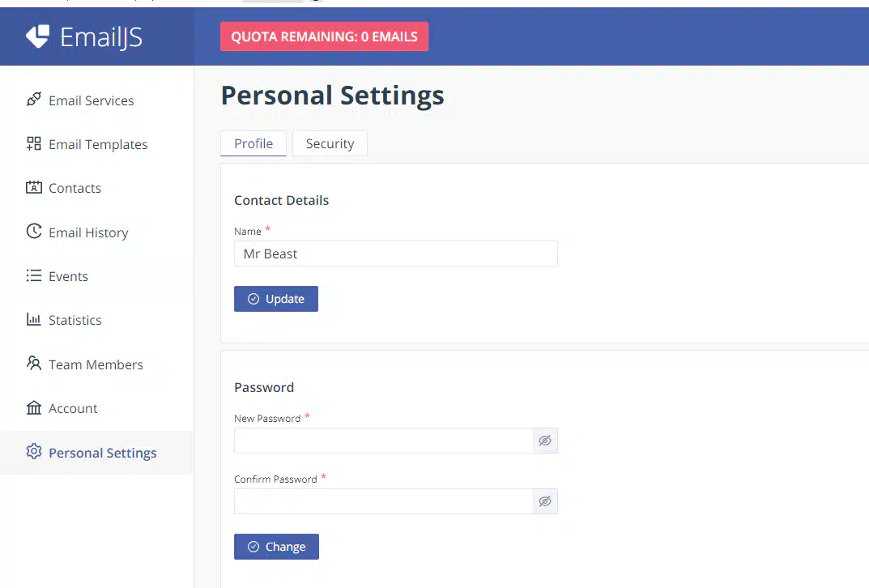Toggle New Password visibility eye icon
This screenshot has height=588, width=869.
[545, 441]
